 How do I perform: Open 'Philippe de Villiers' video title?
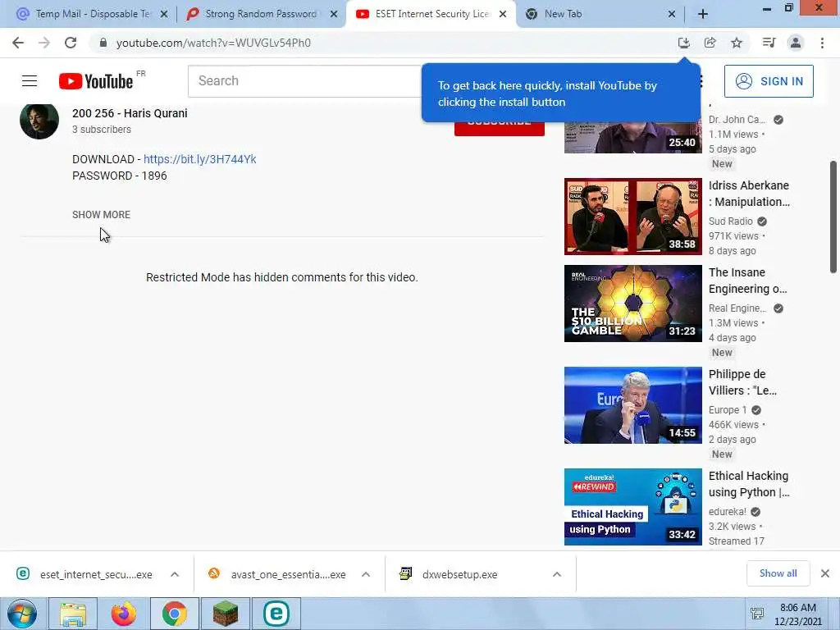742,382
